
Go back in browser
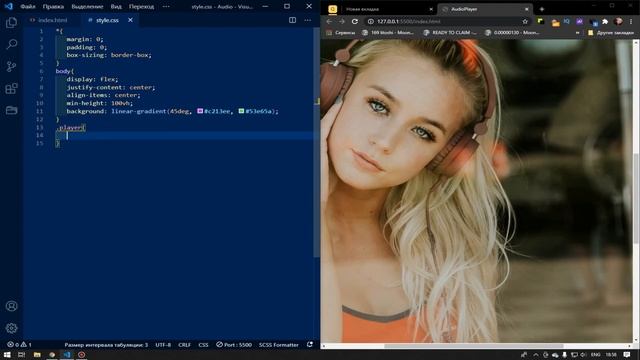[x=329, y=21]
